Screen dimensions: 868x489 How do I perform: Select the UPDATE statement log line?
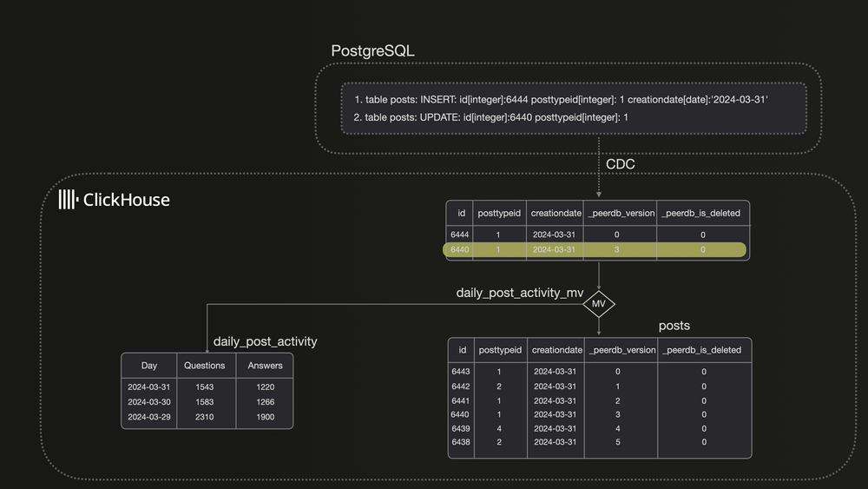[x=490, y=117]
